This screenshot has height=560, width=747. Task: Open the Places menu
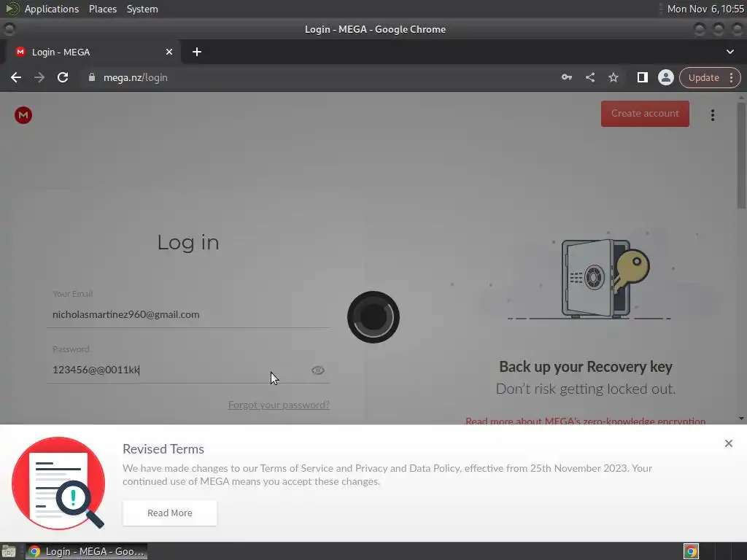102,9
